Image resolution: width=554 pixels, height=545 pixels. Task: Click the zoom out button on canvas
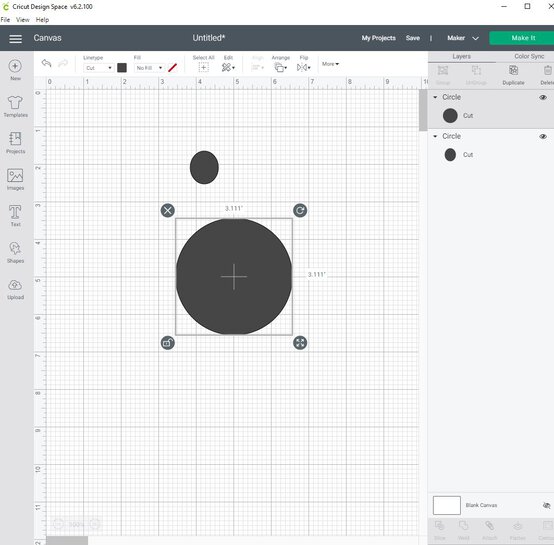pos(58,525)
